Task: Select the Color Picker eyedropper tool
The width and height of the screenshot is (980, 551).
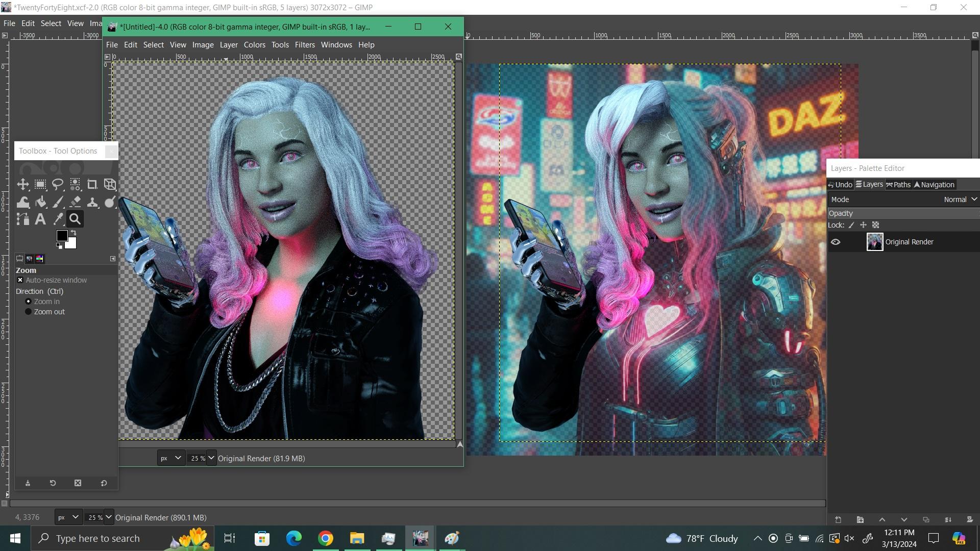Action: 58,219
